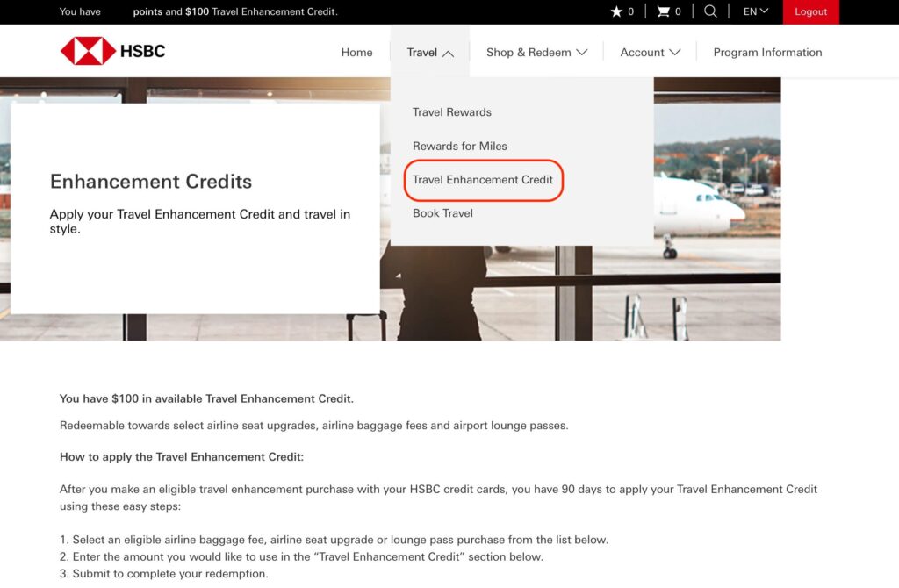Screen dimensions: 899x588
Task: Open the EN language dropdown
Action: 755,11
